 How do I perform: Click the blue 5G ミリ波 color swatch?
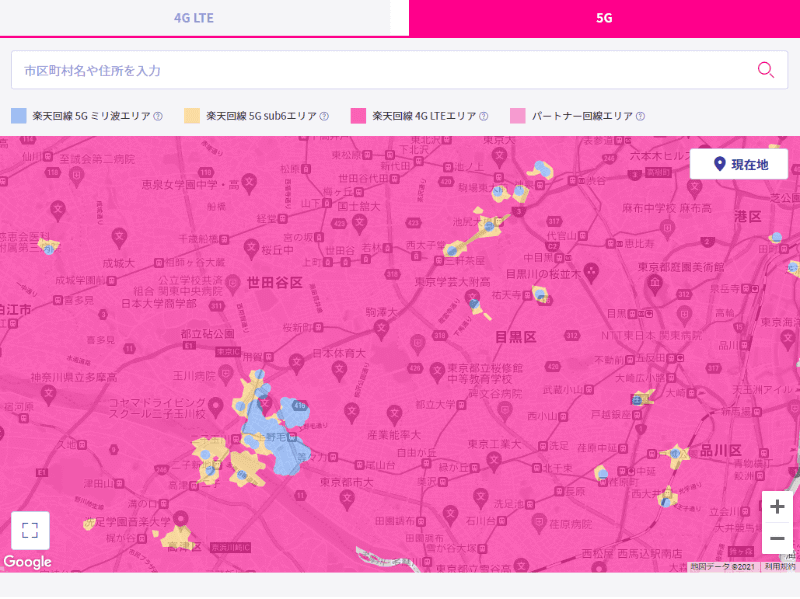tap(19, 116)
